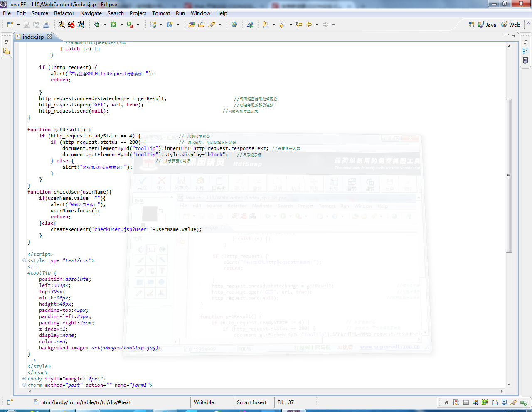
Task: Click the Previous Annotation icon
Action: pyautogui.click(x=282, y=25)
